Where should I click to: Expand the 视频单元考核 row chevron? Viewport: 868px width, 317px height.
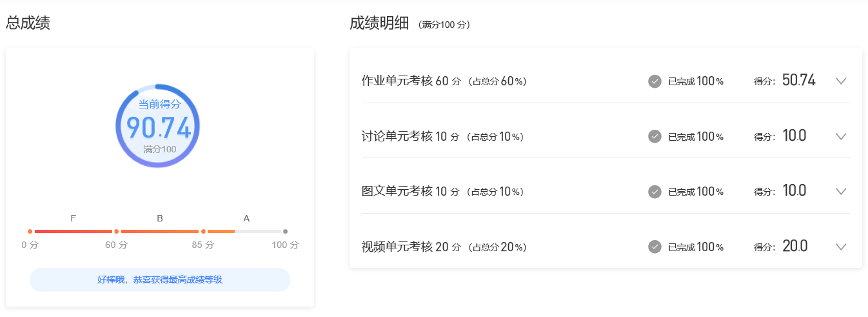click(x=840, y=247)
